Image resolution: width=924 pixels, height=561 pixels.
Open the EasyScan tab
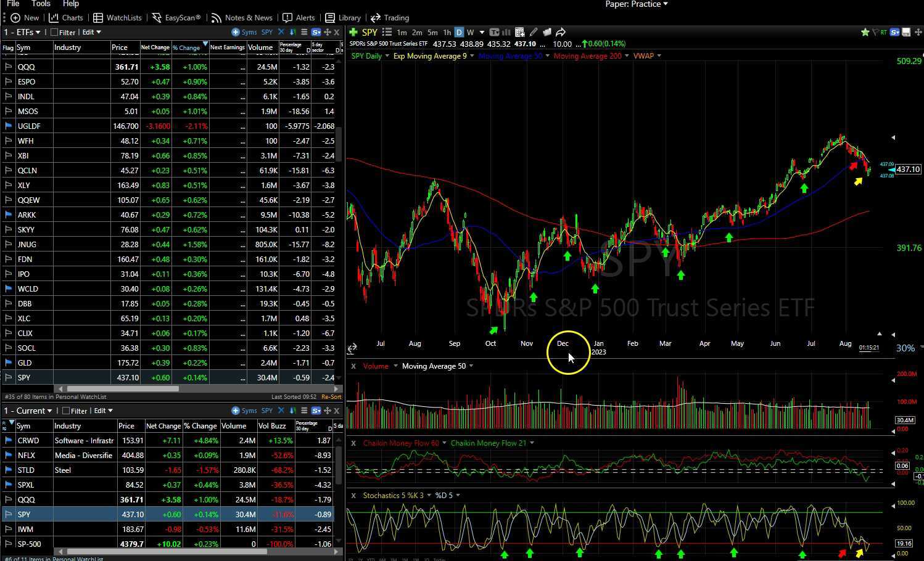(x=176, y=18)
